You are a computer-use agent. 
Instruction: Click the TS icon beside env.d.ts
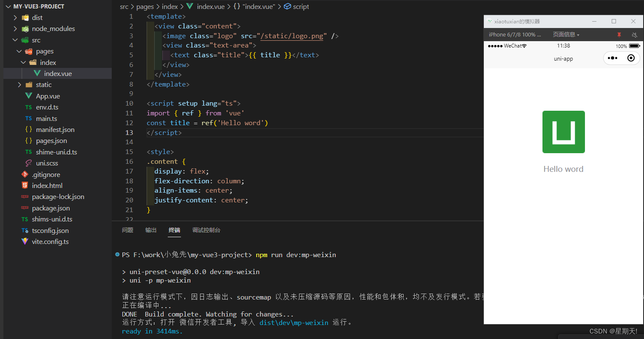(28, 107)
